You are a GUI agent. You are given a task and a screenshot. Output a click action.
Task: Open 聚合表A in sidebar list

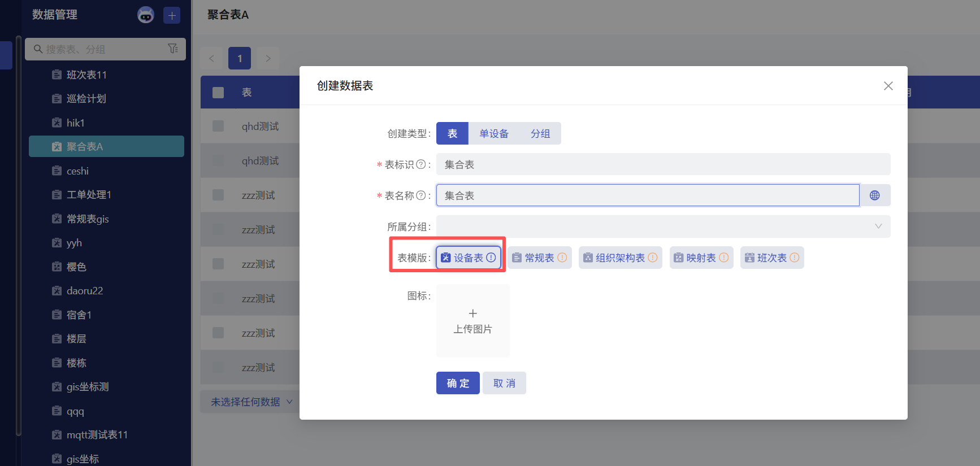[106, 146]
